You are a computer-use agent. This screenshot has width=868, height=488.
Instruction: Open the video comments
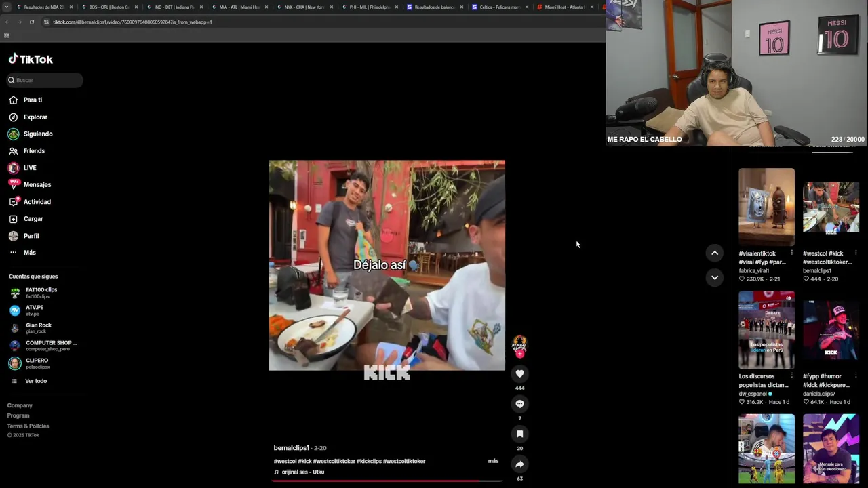(519, 404)
